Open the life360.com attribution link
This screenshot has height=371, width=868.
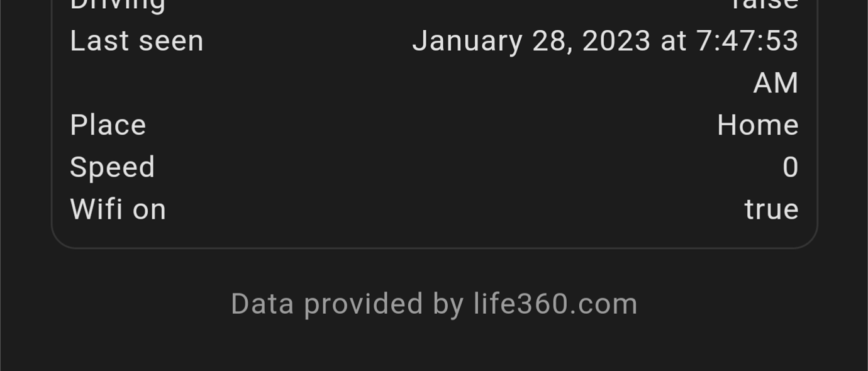[554, 303]
